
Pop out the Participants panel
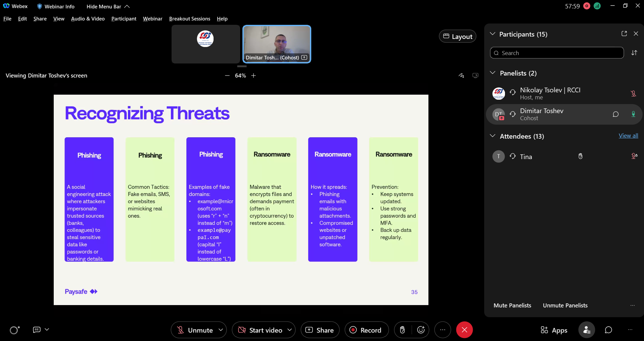[x=624, y=34]
